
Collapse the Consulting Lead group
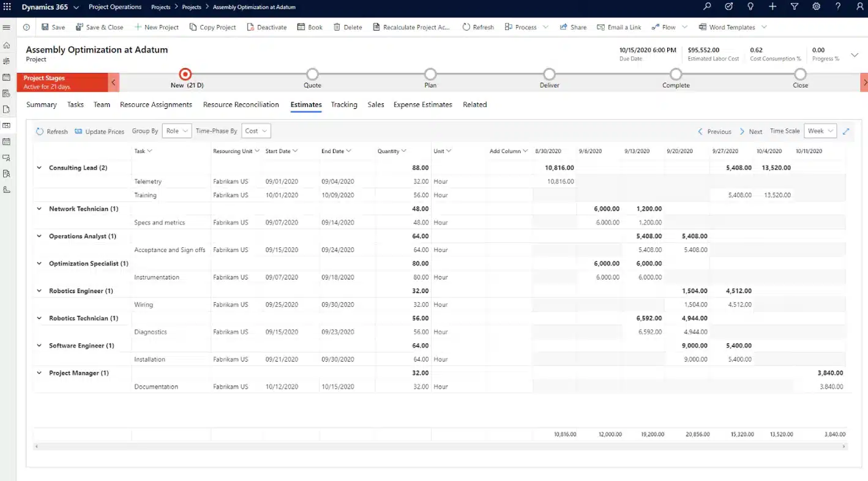pos(39,168)
